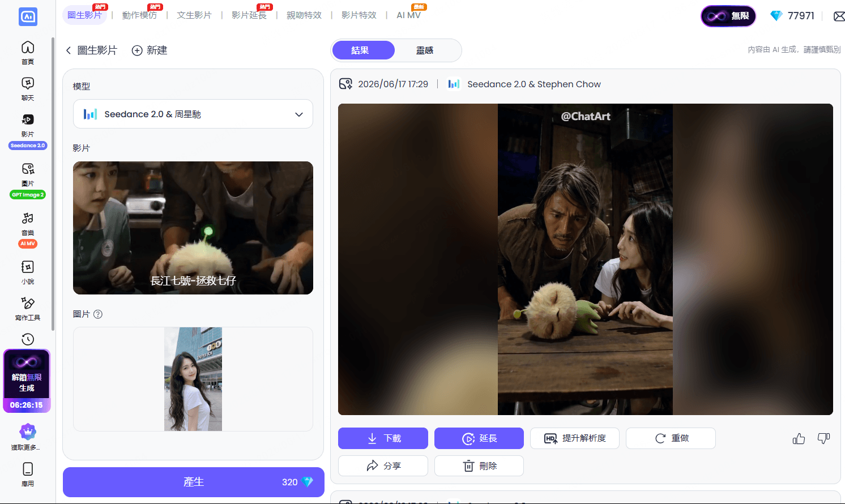The image size is (845, 504).
Task: Open the Apps phone icon in the sidebar
Action: pyautogui.click(x=28, y=474)
